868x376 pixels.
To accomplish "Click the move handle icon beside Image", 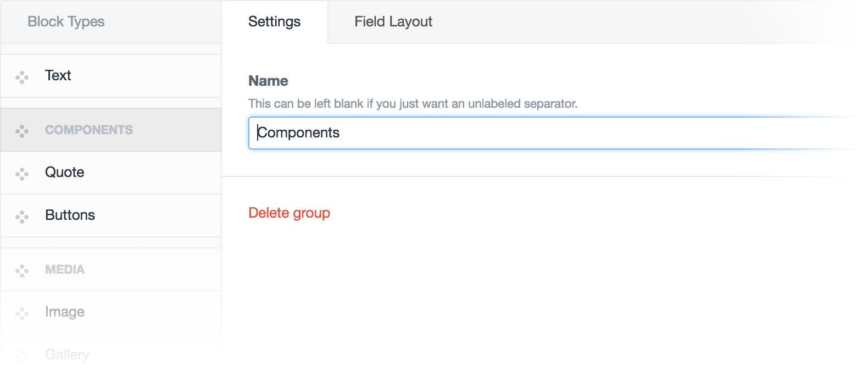I will click(22, 314).
